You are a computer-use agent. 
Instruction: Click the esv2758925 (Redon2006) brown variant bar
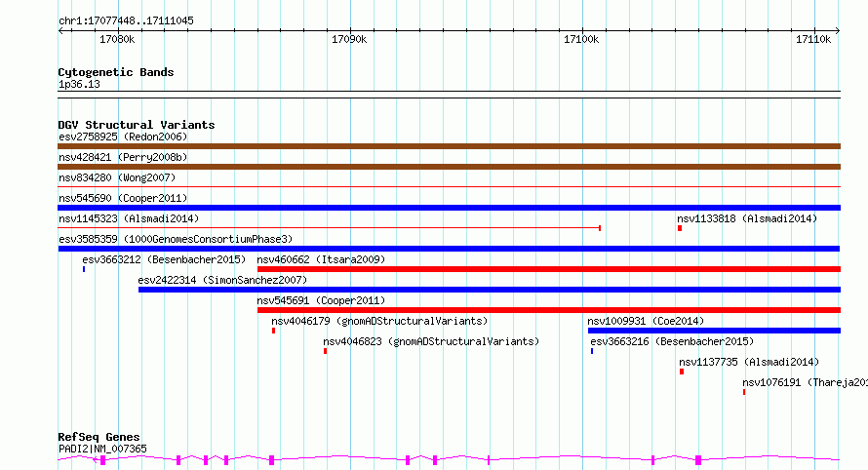[x=449, y=146]
